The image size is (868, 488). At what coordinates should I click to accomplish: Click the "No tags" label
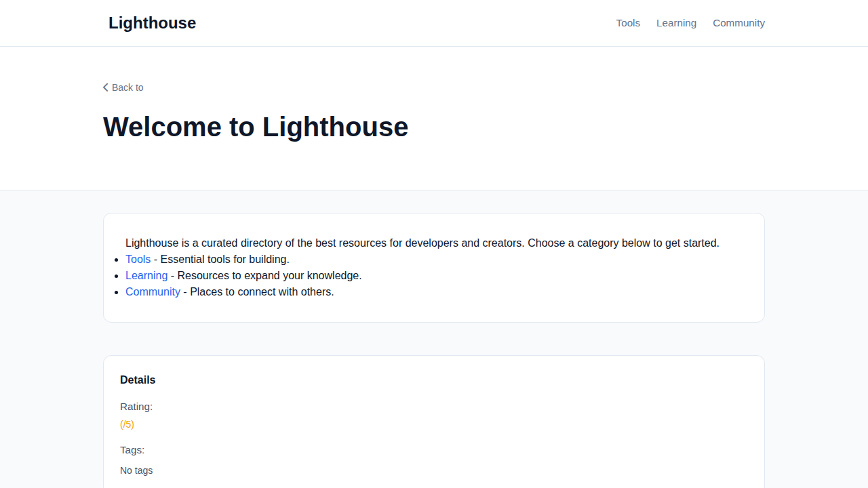(x=136, y=470)
